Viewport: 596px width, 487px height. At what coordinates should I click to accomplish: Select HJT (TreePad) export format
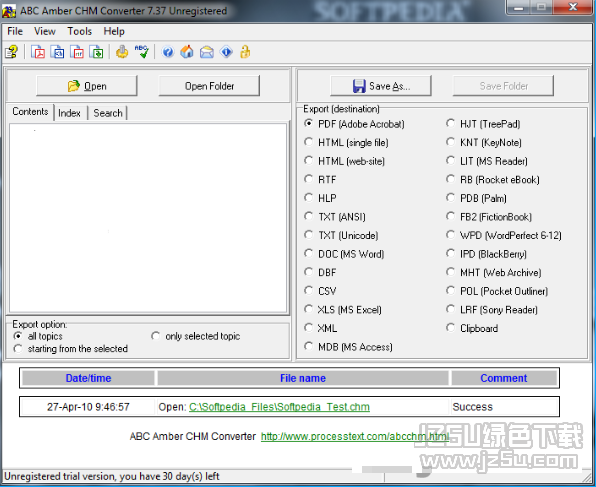click(484, 124)
